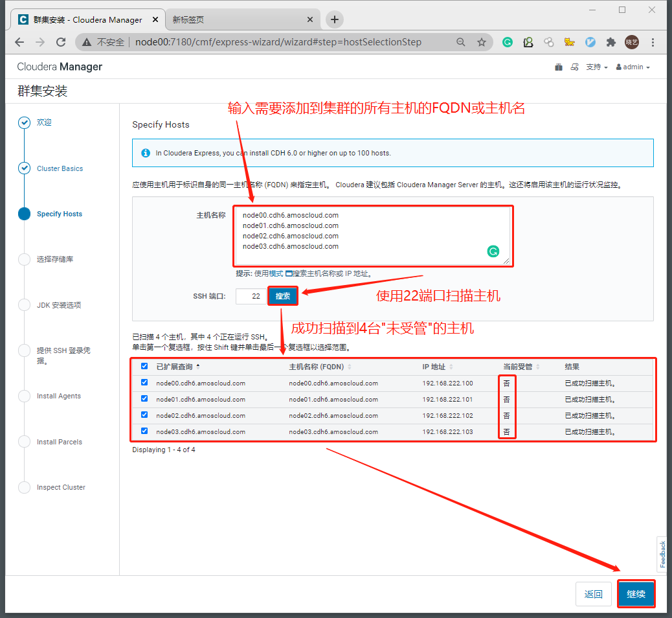Switch to the 新标签页 browser tab
The height and width of the screenshot is (618, 672).
pyautogui.click(x=242, y=19)
